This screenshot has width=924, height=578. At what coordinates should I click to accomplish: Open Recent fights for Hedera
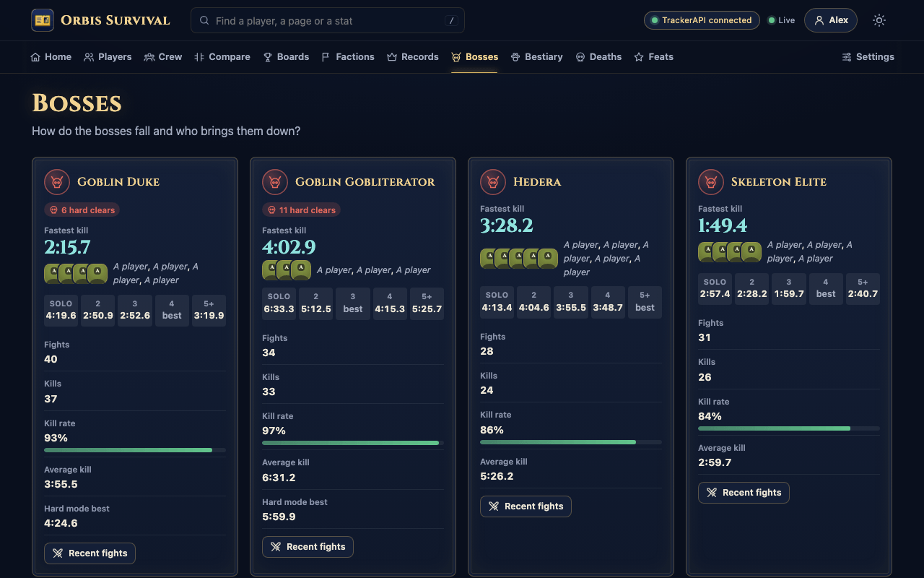pyautogui.click(x=526, y=506)
